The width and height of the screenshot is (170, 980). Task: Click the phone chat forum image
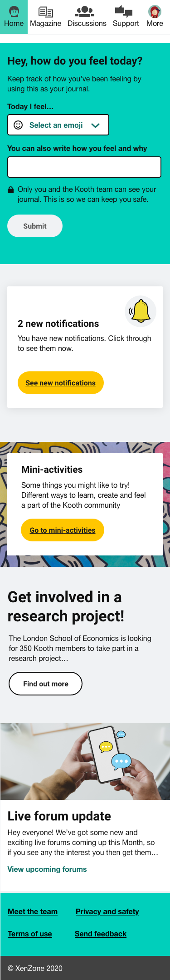pos(85,761)
